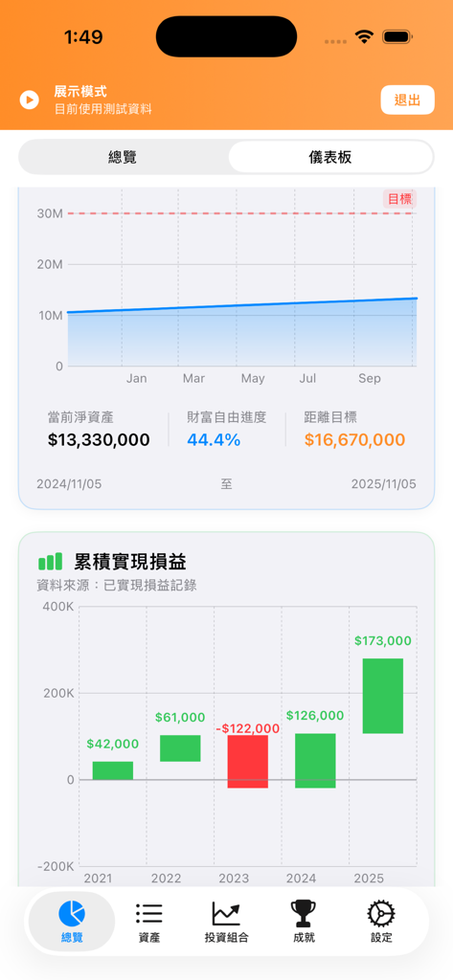This screenshot has width=453, height=980.
Task: Tap the $173,000 gain label
Action: 383,640
